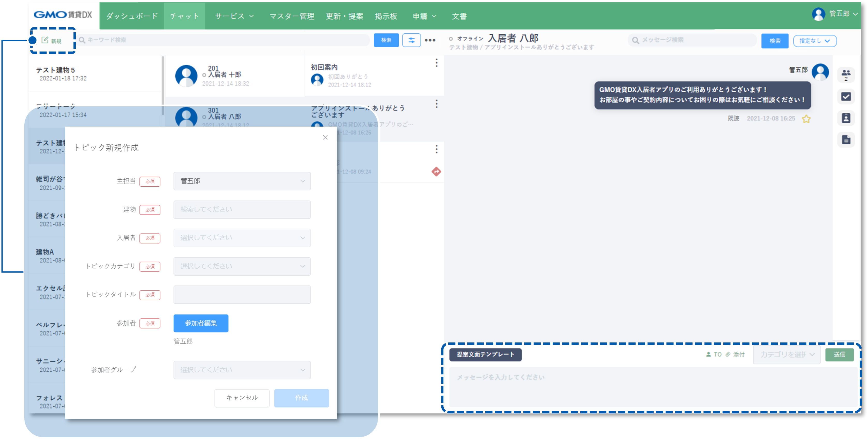The width and height of the screenshot is (868, 439).
Task: Star the message from 管五郎
Action: pos(806,119)
